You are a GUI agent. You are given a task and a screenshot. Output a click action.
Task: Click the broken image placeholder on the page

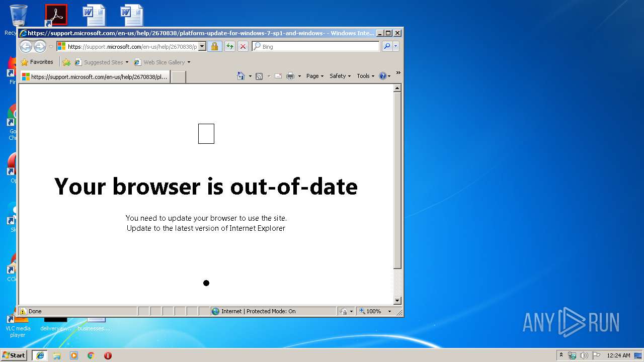[206, 134]
